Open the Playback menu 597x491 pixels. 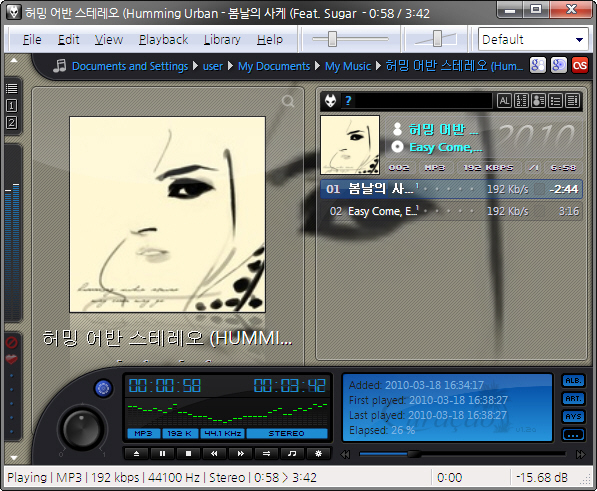(163, 39)
